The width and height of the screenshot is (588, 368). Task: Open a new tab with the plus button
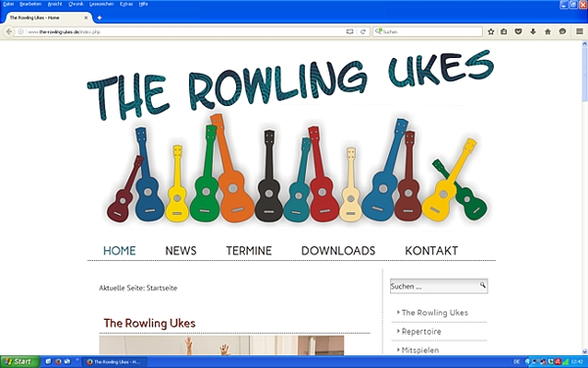coord(99,18)
